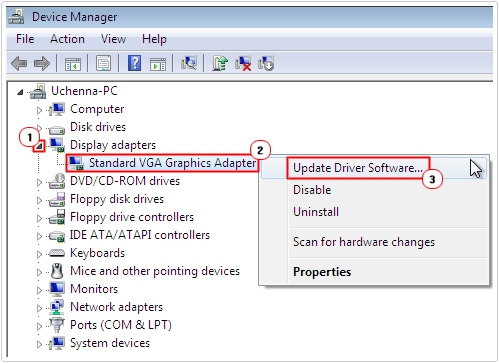Click the Device Manager title bar icon
This screenshot has height=363, width=499.
(16, 16)
